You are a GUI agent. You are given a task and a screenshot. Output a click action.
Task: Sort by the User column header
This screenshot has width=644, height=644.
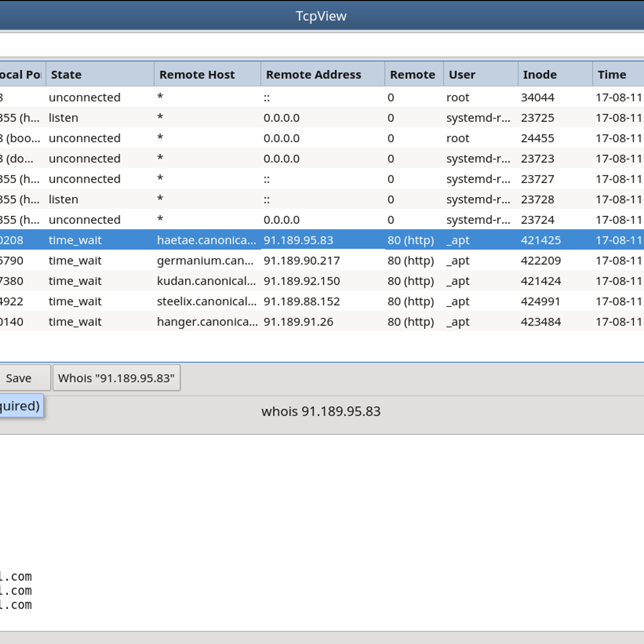tap(481, 74)
